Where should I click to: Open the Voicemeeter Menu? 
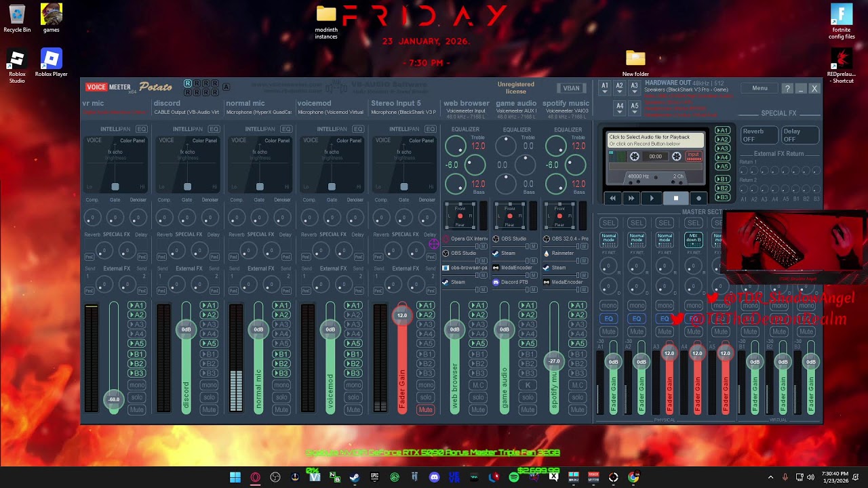(x=759, y=88)
